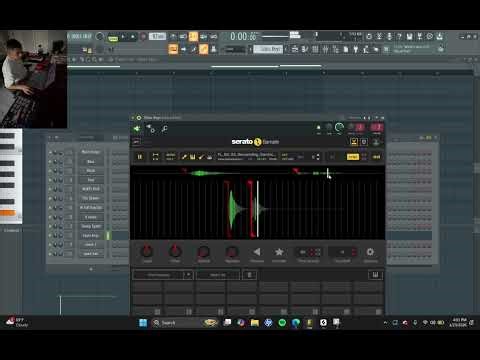
Task: Click the highlighted orange link icon in second toolbar row
Action: pos(203,49)
